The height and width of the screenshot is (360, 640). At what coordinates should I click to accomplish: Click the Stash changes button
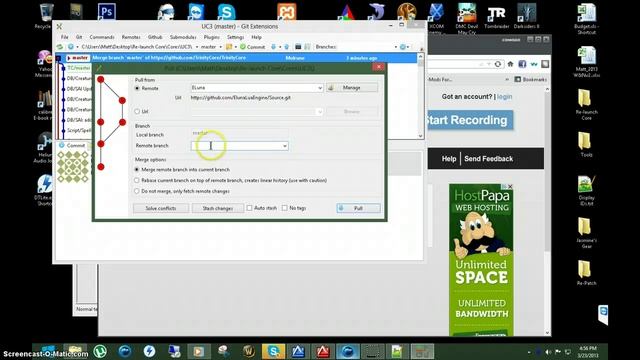point(218,208)
